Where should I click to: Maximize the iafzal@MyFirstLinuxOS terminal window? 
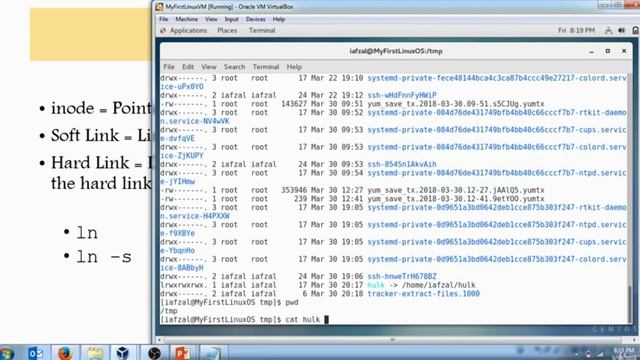[608, 51]
